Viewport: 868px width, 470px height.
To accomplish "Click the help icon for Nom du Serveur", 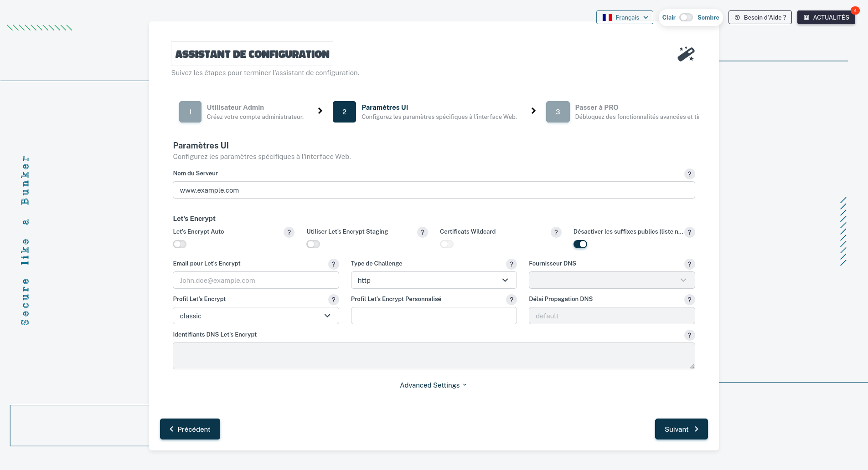I will point(689,174).
